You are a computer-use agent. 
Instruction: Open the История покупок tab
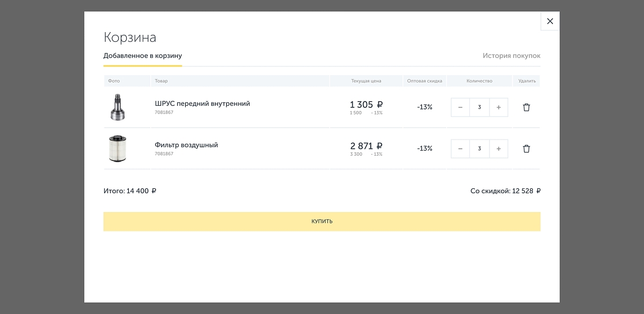pyautogui.click(x=511, y=56)
